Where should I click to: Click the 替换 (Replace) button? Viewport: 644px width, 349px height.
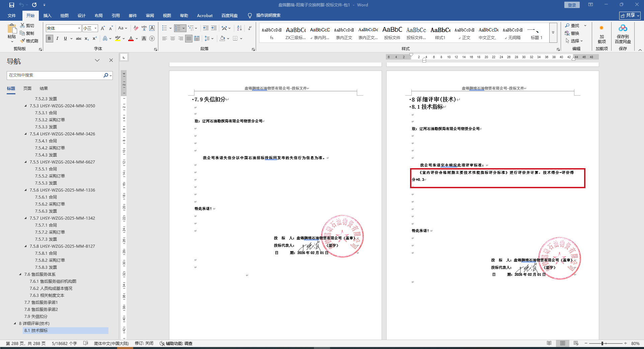tap(572, 33)
